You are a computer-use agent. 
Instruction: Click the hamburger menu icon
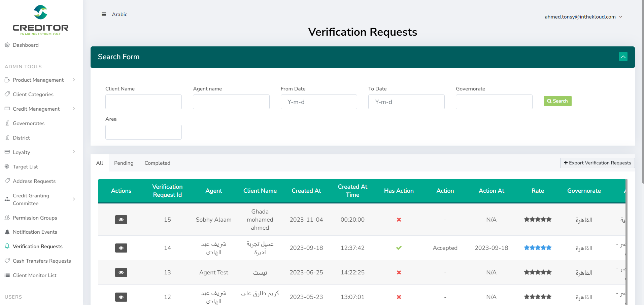(104, 14)
